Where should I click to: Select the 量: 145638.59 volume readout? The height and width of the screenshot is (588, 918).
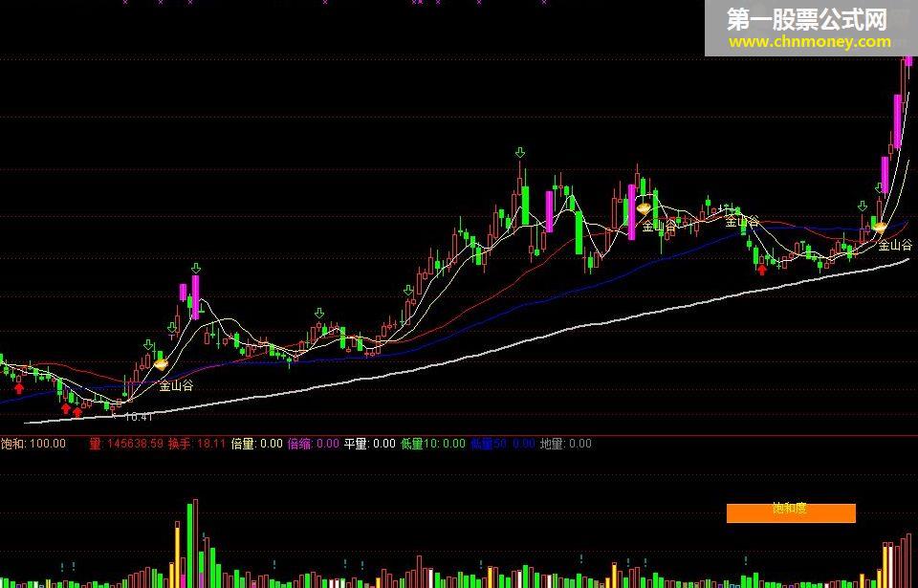coord(126,444)
